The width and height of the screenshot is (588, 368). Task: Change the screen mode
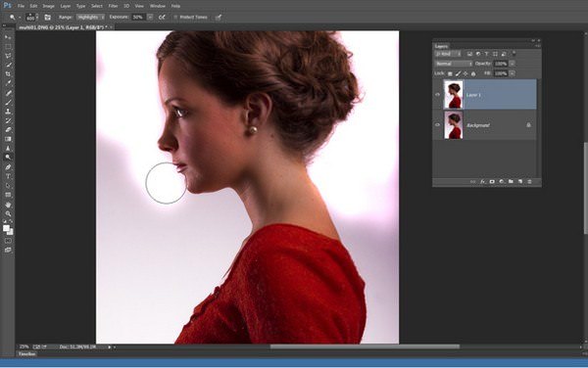tap(8, 250)
